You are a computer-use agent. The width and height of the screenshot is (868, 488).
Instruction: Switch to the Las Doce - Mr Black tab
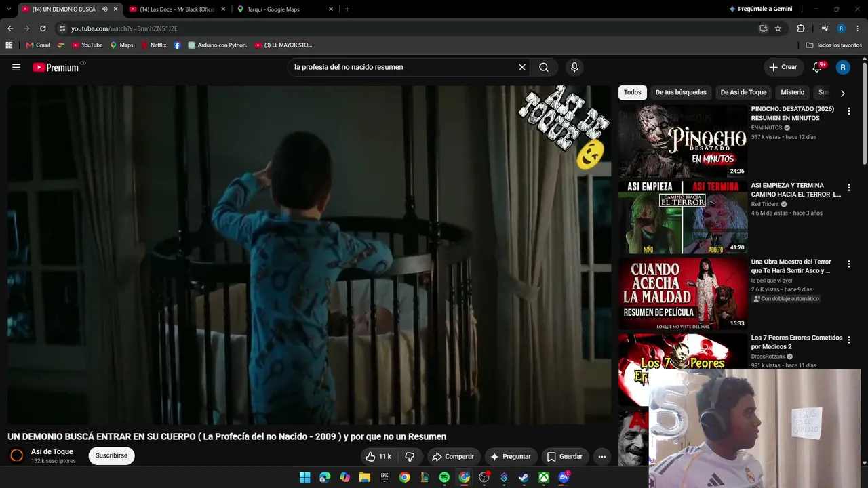point(177,9)
